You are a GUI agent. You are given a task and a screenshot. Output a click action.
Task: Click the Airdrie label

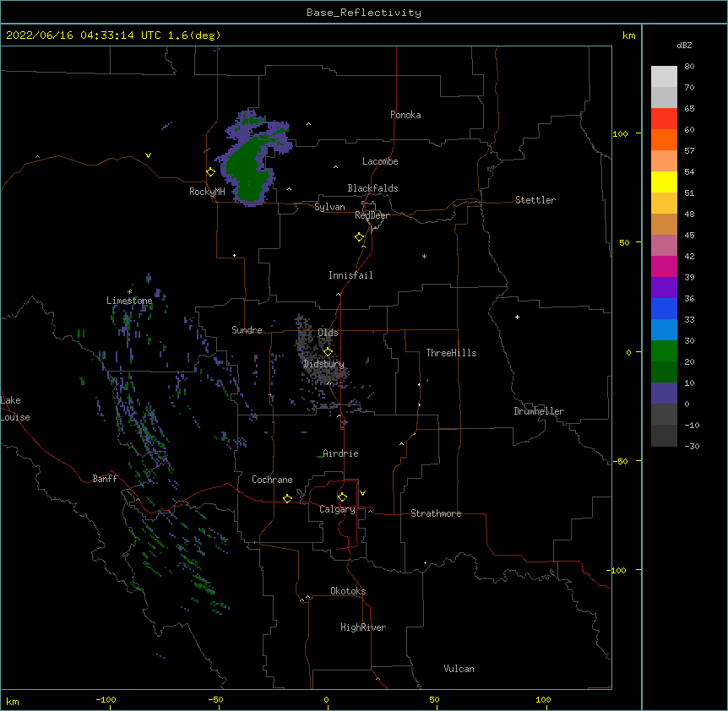coord(340,453)
